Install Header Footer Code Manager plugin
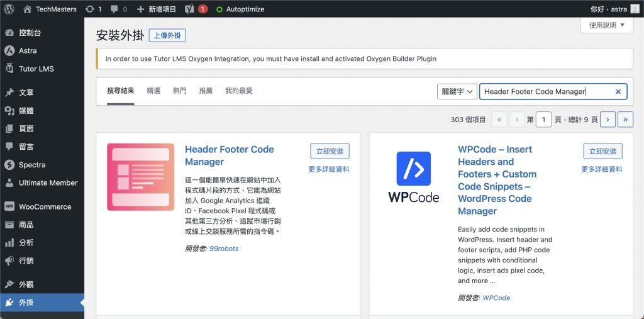This screenshot has width=644, height=319. point(330,151)
